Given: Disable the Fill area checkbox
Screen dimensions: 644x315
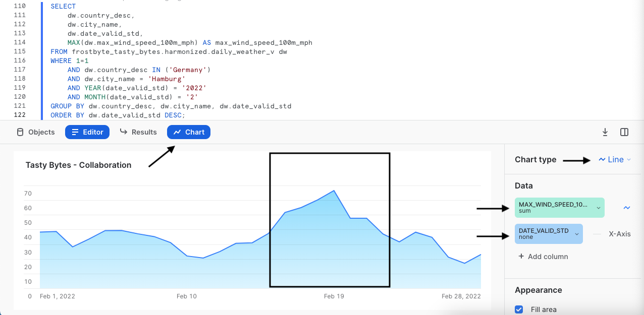Looking at the screenshot, I should point(519,309).
